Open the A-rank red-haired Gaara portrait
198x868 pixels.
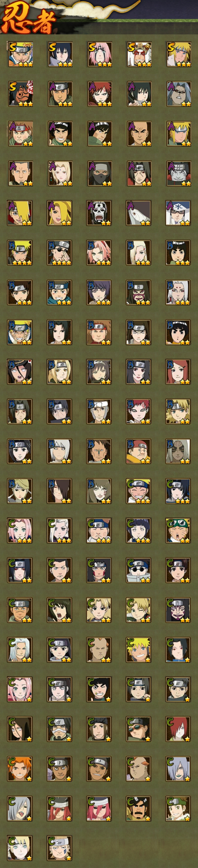pyautogui.click(x=99, y=94)
